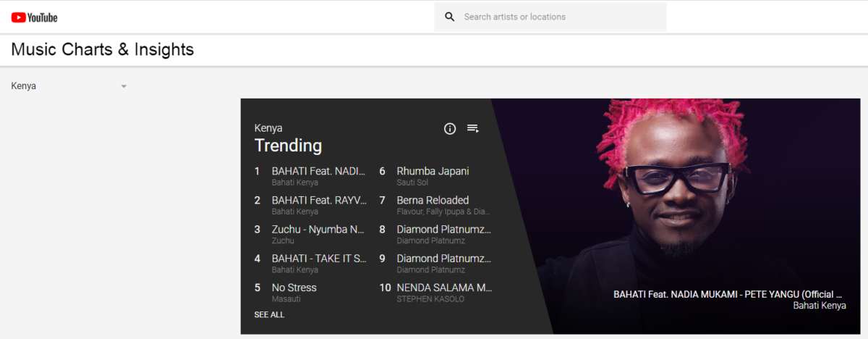Screen dimensions: 868x339
Task: Click 'Zuchu' artist name under track 3
Action: 283,240
